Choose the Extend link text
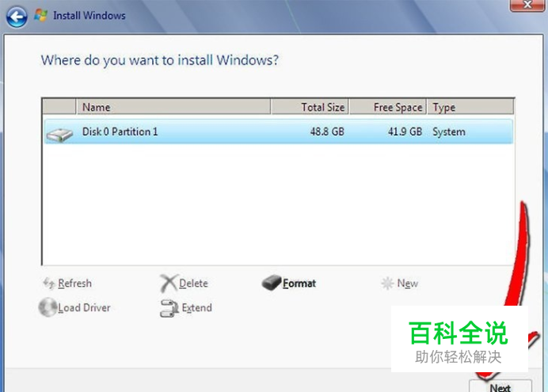 196,308
